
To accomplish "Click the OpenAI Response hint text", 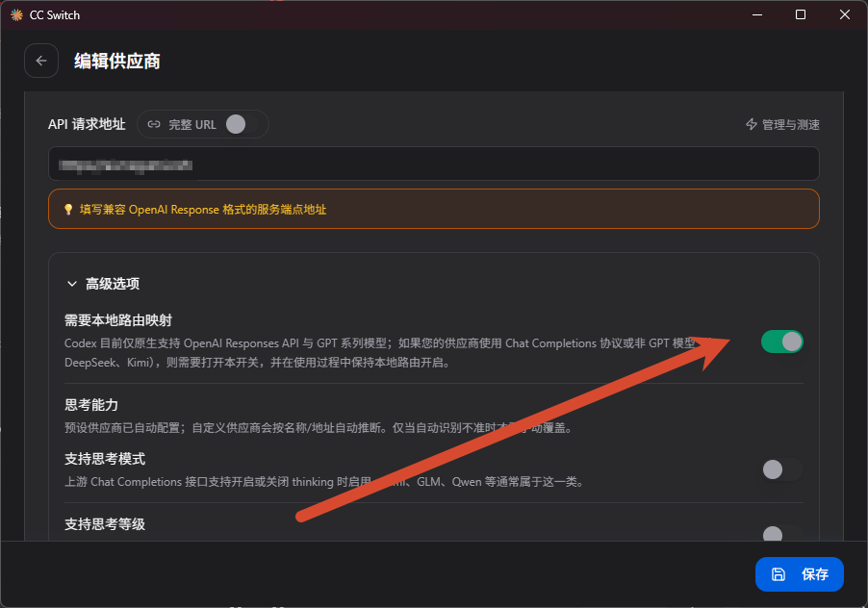I will click(x=203, y=209).
